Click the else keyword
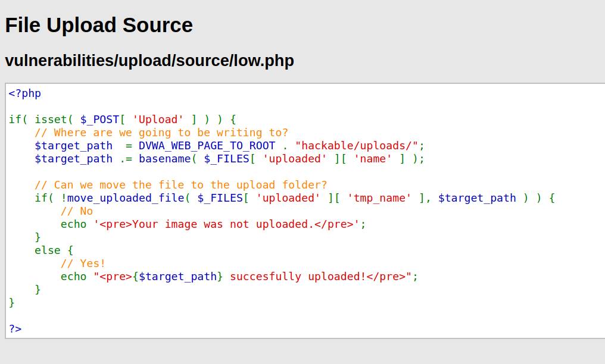The width and height of the screenshot is (605, 364). pos(48,251)
